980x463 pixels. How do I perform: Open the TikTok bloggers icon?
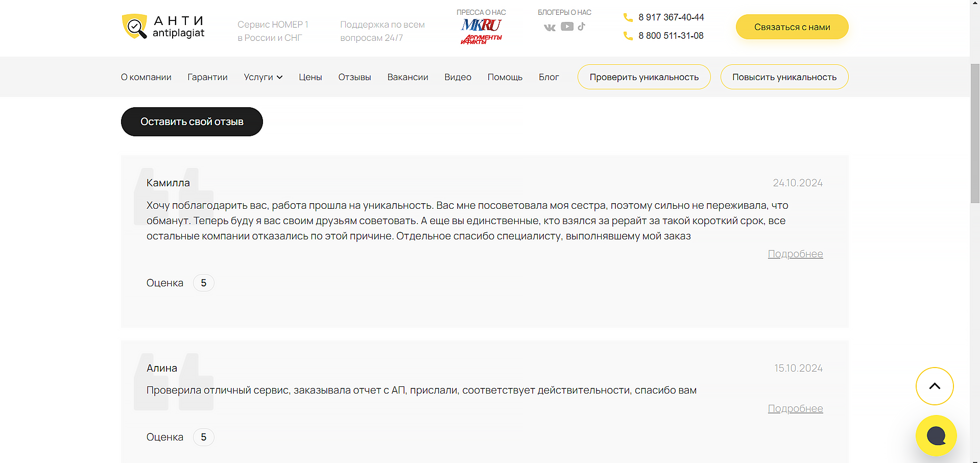pyautogui.click(x=582, y=27)
